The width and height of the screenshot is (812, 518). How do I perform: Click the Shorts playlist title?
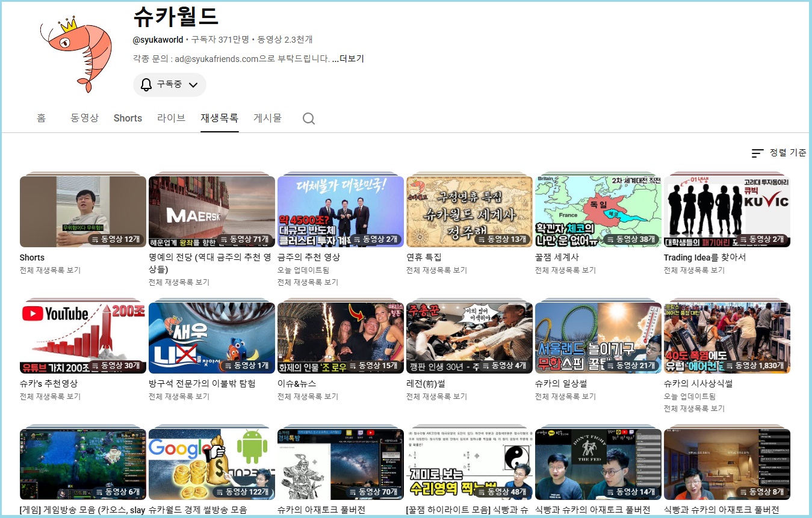click(32, 257)
